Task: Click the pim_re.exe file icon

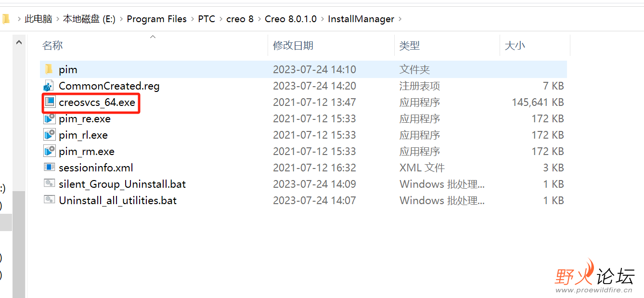Action: (x=49, y=119)
